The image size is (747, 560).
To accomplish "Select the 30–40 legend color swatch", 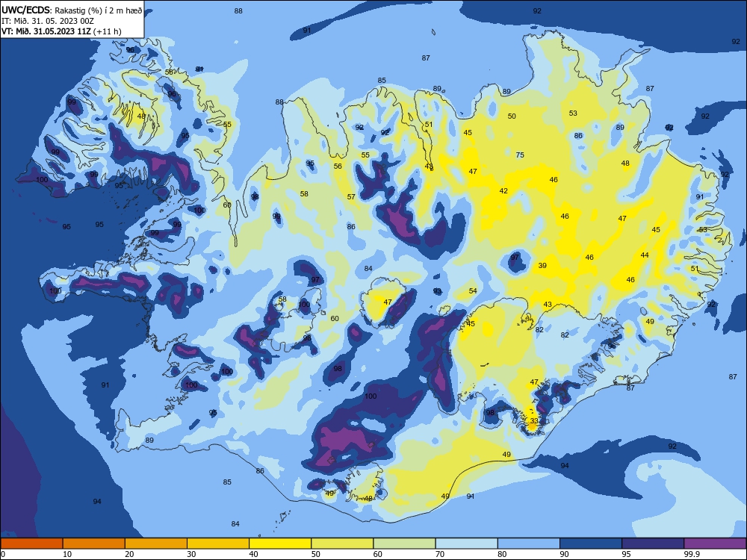I will click(x=218, y=544).
